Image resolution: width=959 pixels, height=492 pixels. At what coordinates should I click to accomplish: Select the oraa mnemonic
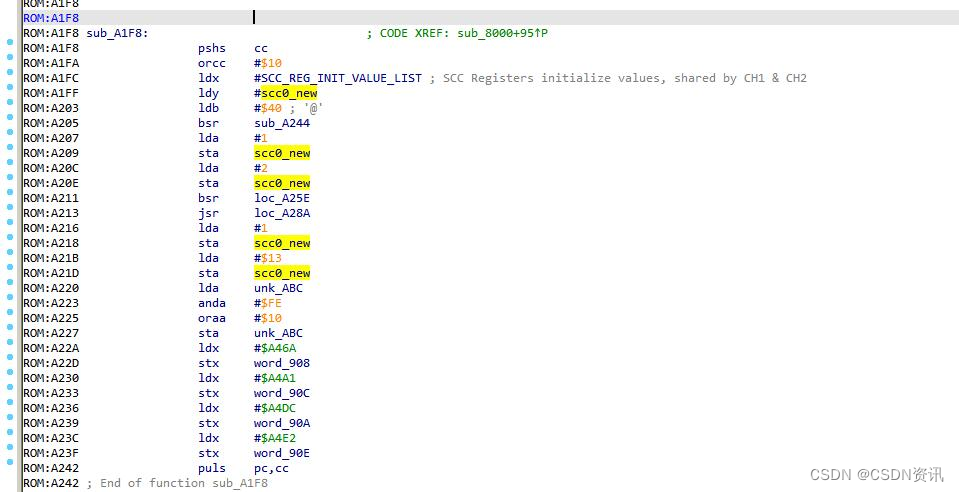pyautogui.click(x=212, y=318)
